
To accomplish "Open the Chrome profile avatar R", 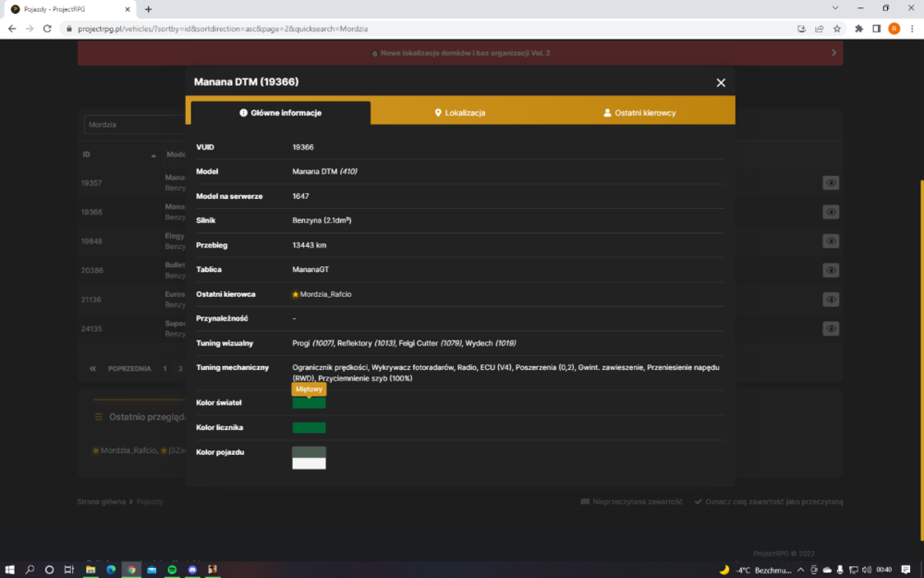I will pos(894,29).
